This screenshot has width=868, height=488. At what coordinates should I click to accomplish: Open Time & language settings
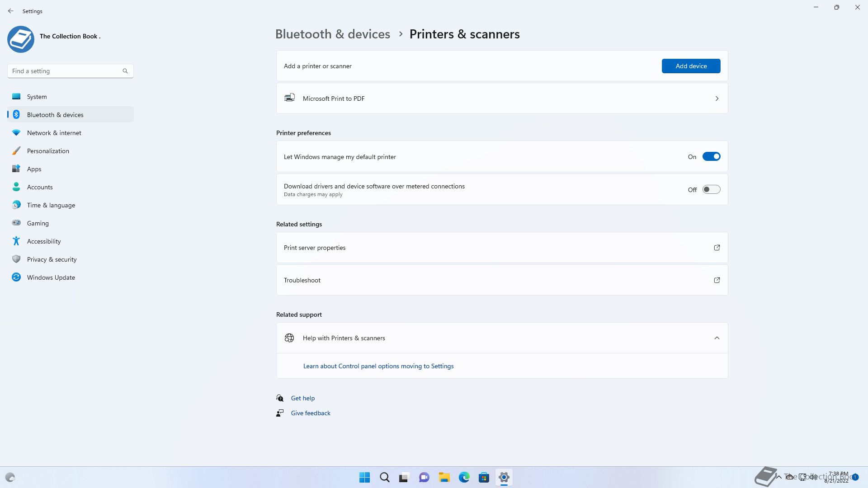[71, 205]
